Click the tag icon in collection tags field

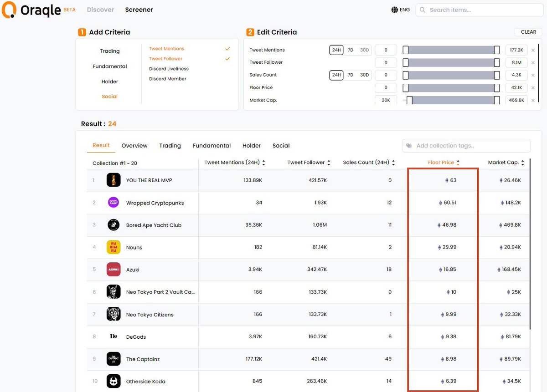point(409,146)
